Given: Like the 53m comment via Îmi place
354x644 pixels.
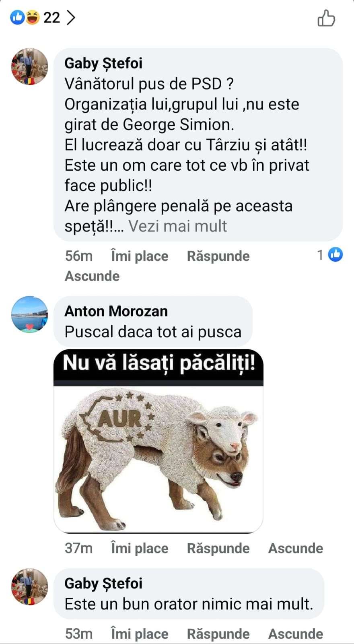Looking at the screenshot, I should coord(140,634).
